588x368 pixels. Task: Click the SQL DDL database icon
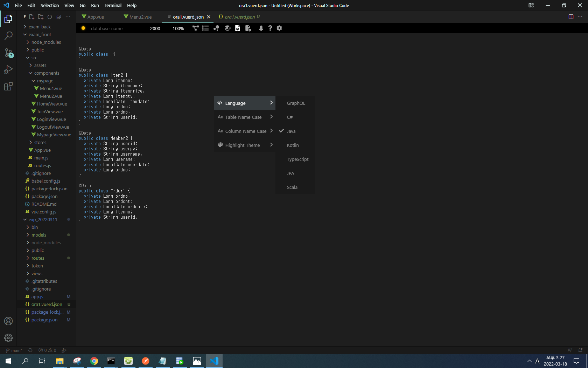click(x=227, y=28)
